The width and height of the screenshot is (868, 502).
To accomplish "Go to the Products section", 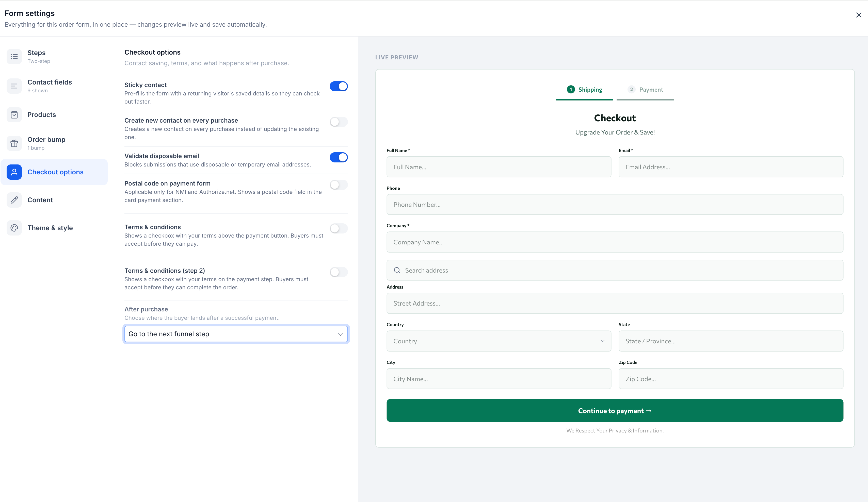I will pos(54,115).
